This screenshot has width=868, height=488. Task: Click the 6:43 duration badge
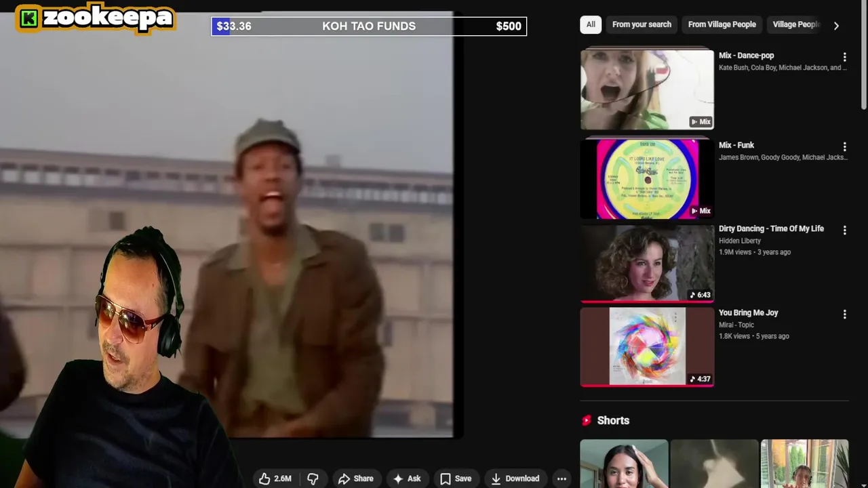click(x=700, y=295)
